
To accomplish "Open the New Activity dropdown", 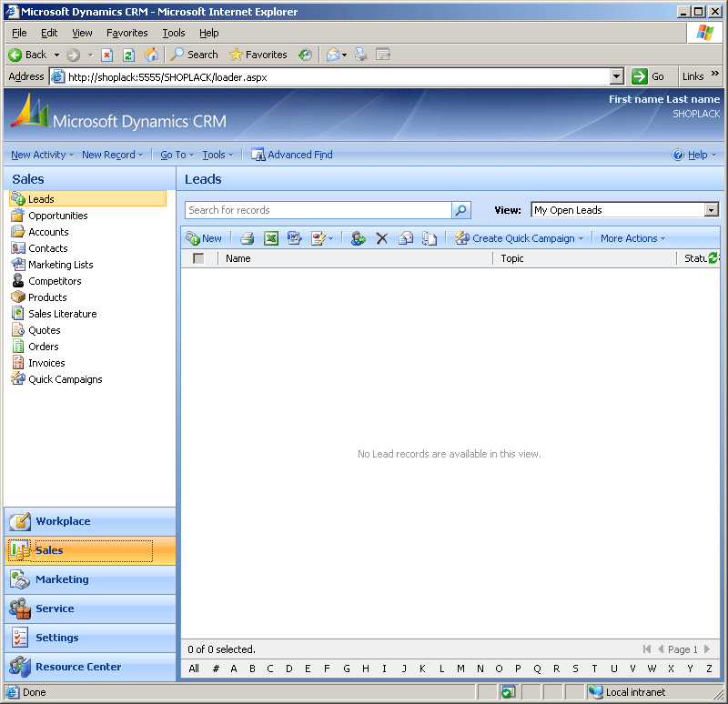I will click(x=42, y=155).
